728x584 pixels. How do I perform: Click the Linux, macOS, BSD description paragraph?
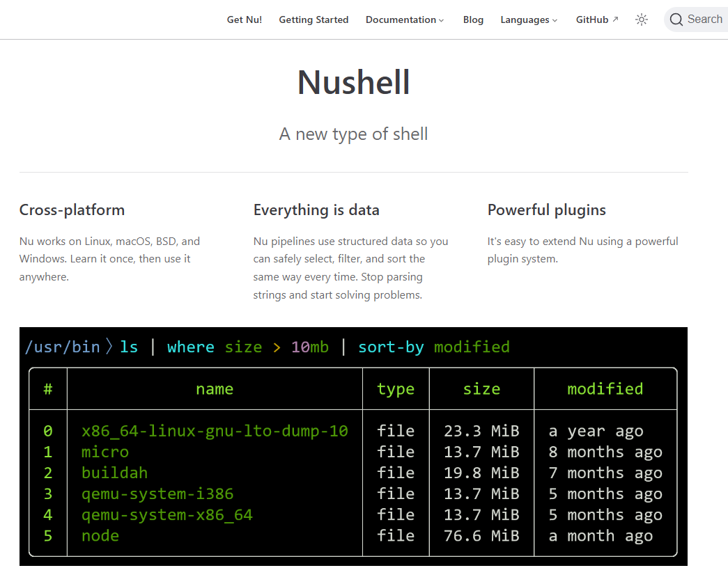tap(109, 259)
